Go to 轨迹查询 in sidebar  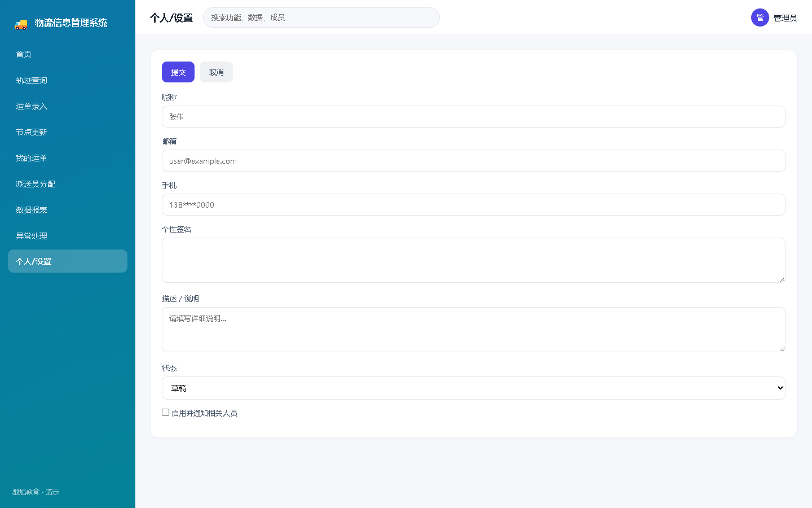[x=68, y=80]
